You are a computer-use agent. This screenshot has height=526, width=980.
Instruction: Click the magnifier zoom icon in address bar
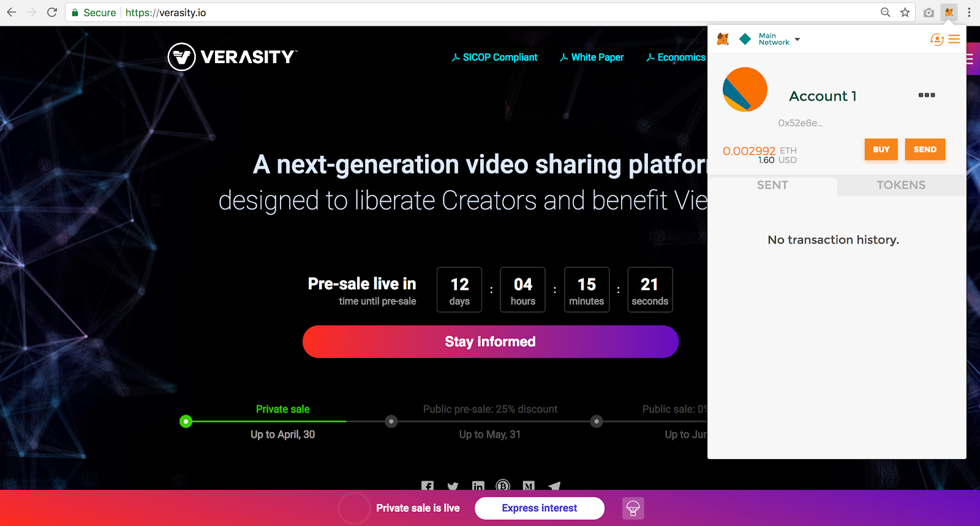click(886, 12)
